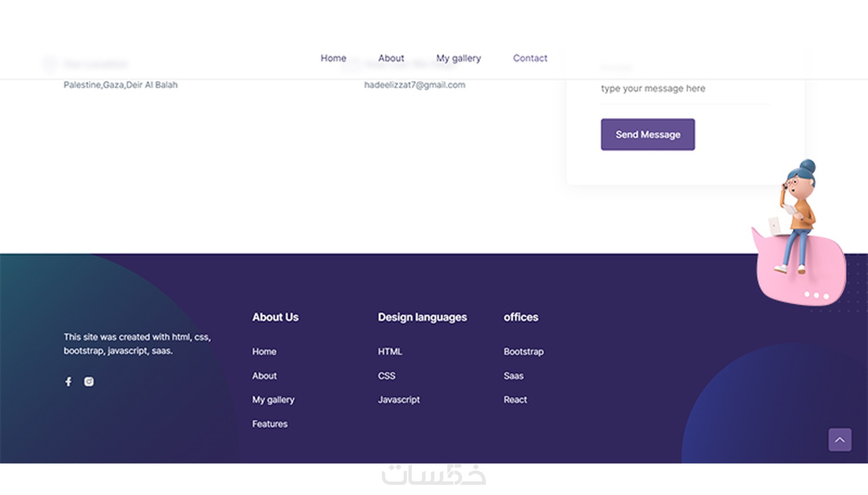Go to Home in top navigation

click(x=333, y=58)
